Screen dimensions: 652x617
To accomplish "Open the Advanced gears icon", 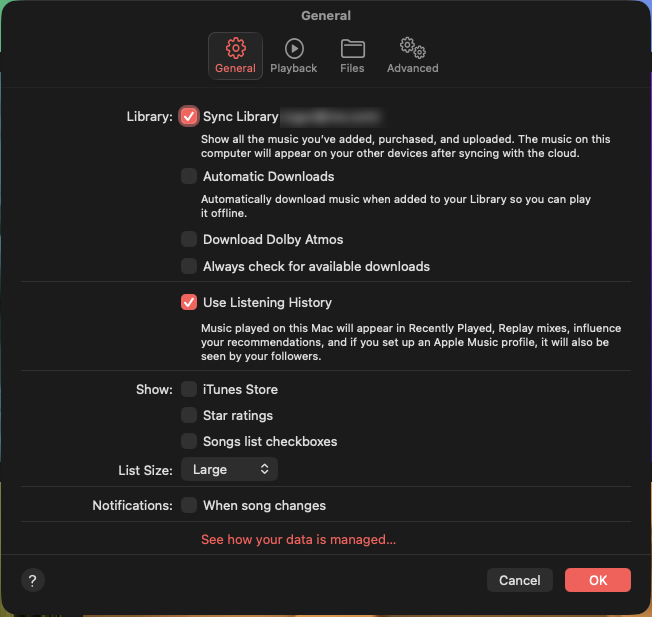I will click(x=412, y=48).
